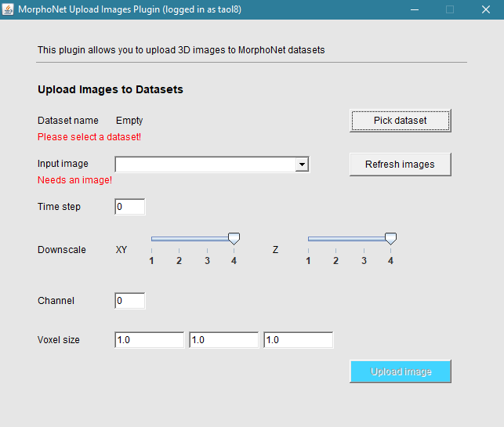This screenshot has width=504, height=427.
Task: Focus the Time step input field
Action: [130, 207]
